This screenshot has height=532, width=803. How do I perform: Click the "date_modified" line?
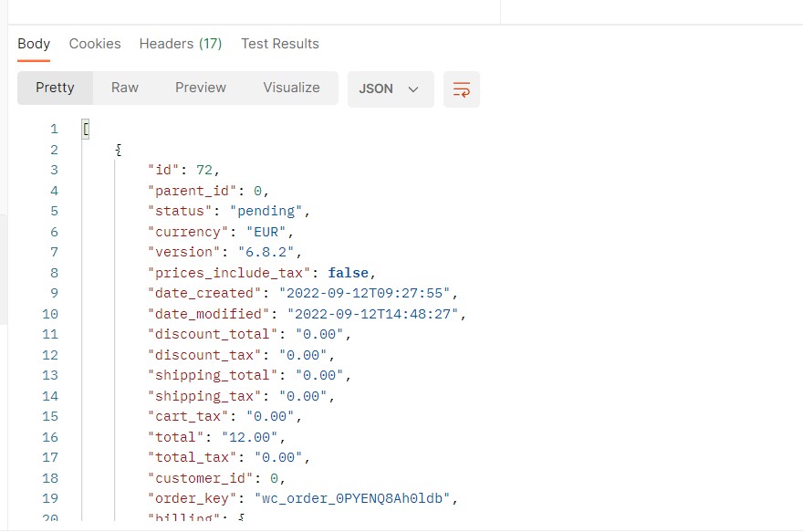pyautogui.click(x=307, y=314)
